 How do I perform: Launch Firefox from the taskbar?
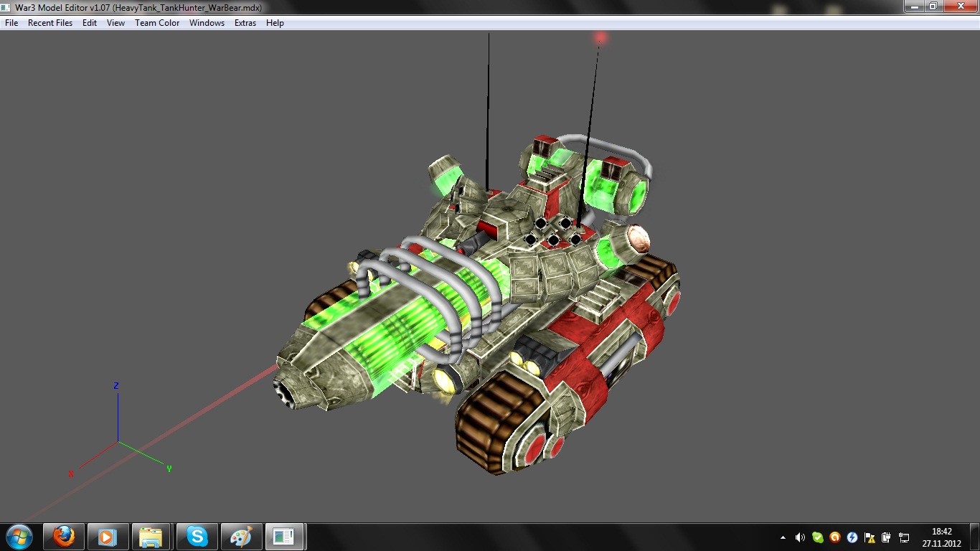(64, 536)
